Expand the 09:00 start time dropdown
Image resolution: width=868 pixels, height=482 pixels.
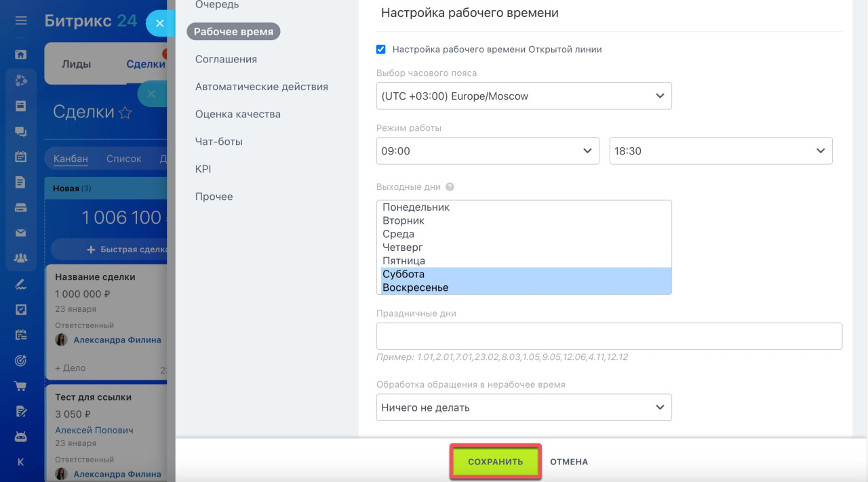click(x=488, y=151)
